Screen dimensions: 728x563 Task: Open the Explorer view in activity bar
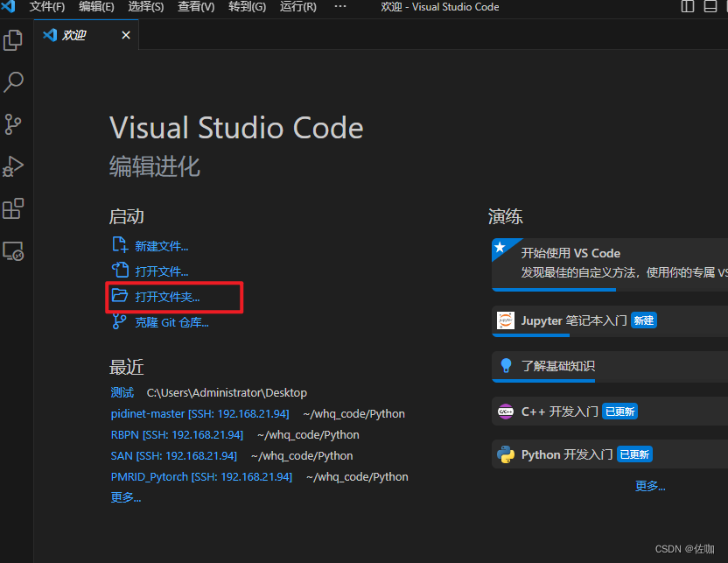[x=13, y=40]
